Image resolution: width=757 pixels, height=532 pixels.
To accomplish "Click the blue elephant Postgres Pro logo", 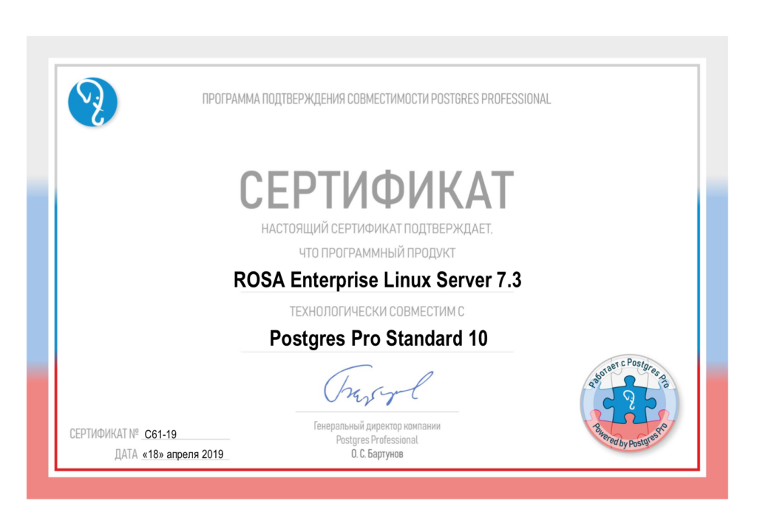I will pyautogui.click(x=92, y=102).
